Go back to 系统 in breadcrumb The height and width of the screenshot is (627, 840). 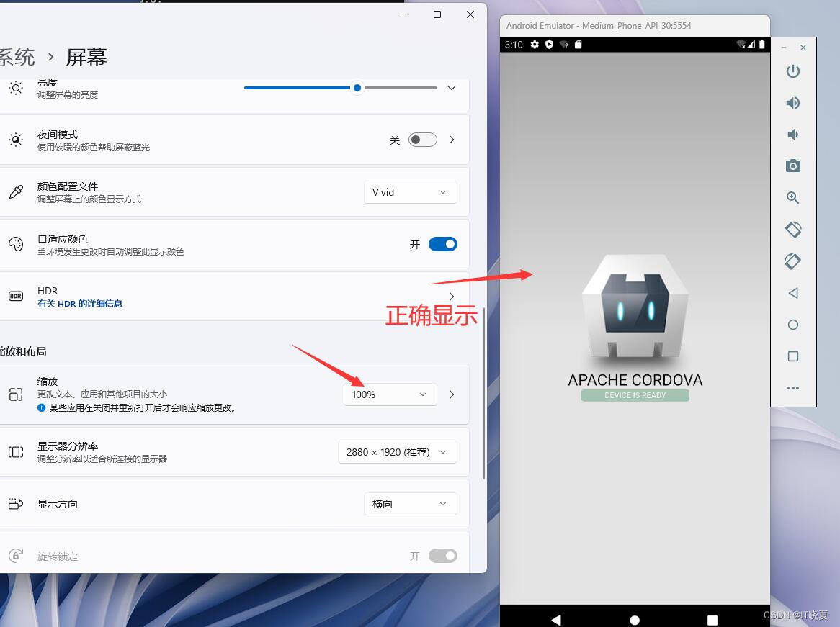click(x=17, y=57)
